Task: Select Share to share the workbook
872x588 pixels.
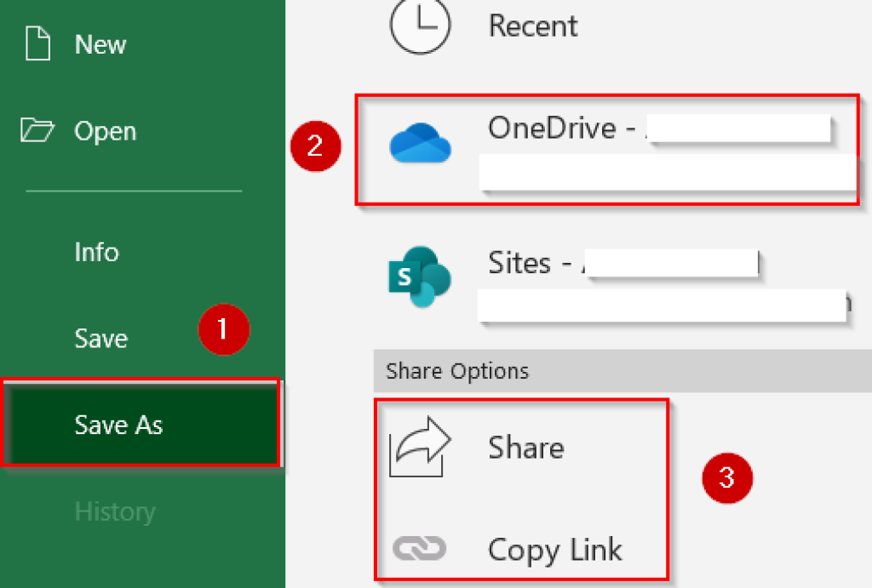Action: [x=525, y=447]
